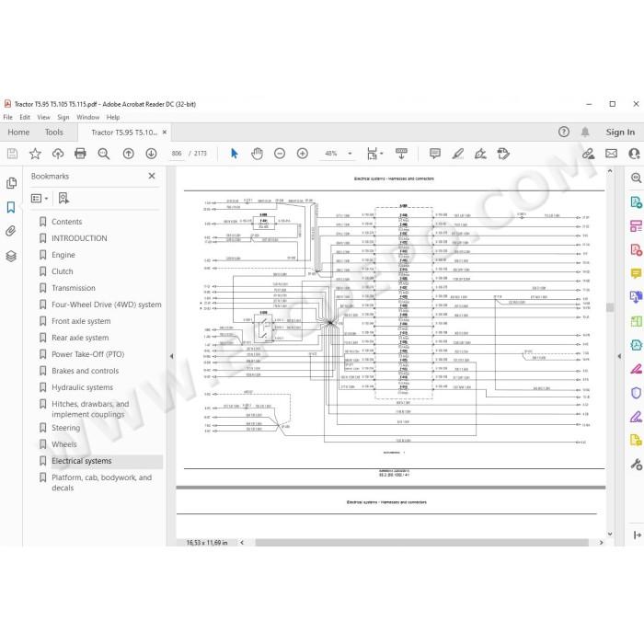Jump to the INTRODUCTION bookmark
644x644 pixels.
(x=79, y=238)
